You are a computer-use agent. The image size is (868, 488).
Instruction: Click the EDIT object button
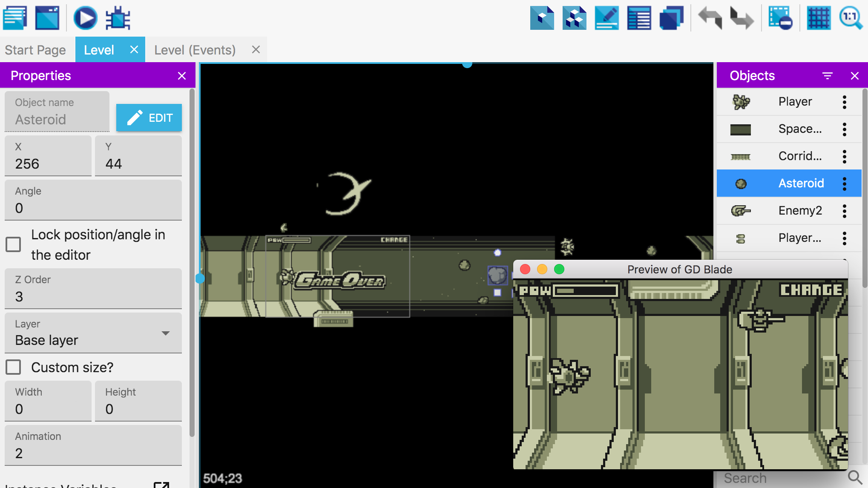point(149,118)
